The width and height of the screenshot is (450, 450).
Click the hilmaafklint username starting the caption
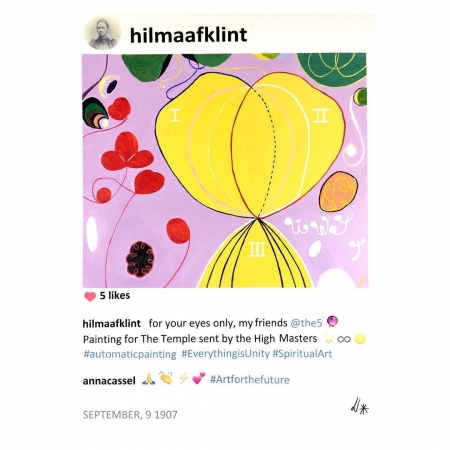pos(111,324)
